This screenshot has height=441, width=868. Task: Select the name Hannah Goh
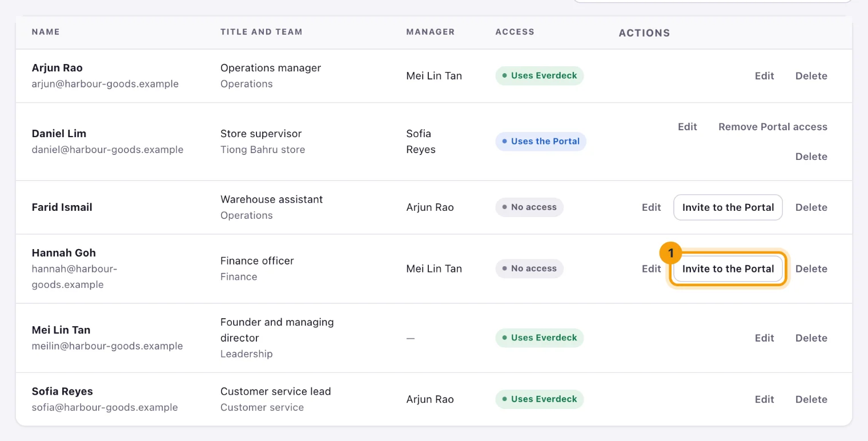(x=63, y=253)
